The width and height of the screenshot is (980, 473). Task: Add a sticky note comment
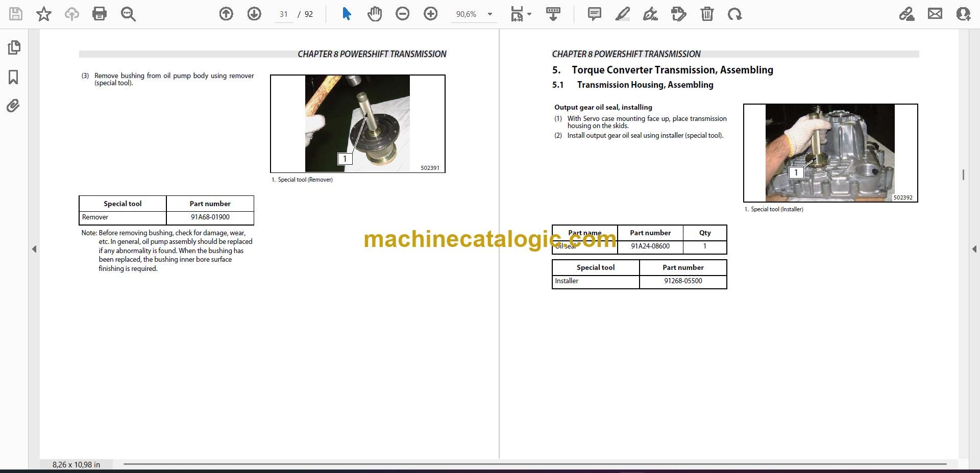595,14
